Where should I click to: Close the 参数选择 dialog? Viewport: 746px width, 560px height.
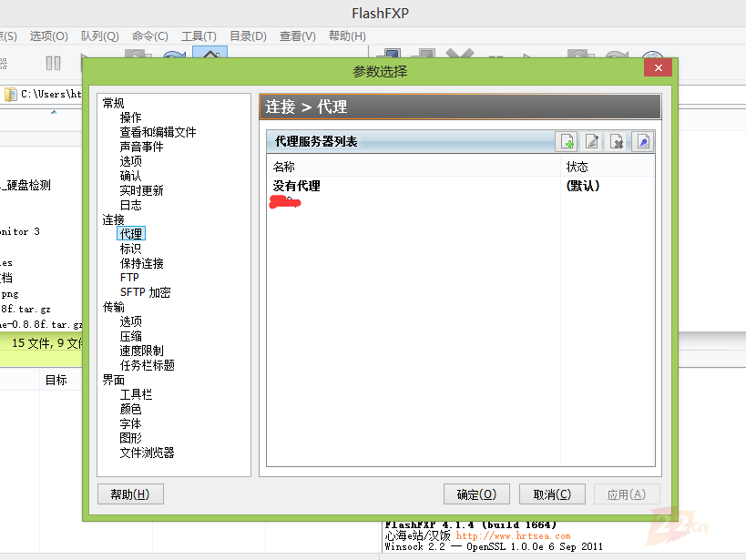(x=658, y=67)
